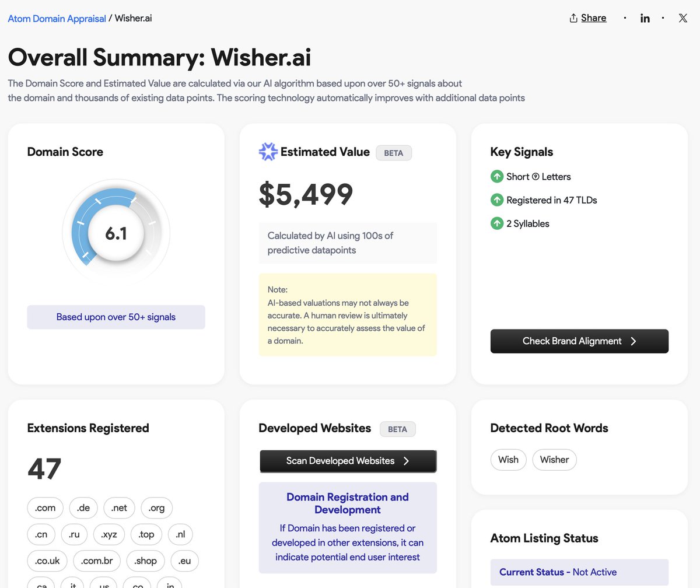This screenshot has height=588, width=700.
Task: Click the Wish root word chip
Action: [508, 460]
